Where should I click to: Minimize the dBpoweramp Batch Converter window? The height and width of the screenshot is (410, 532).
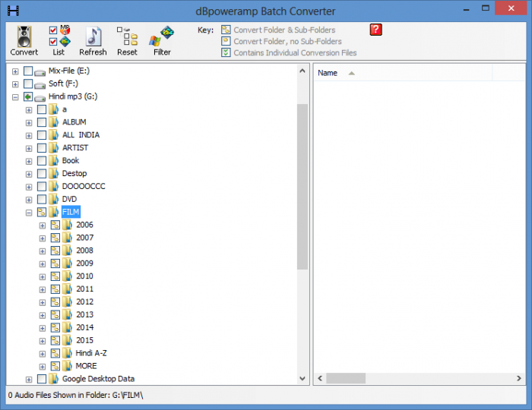(467, 8)
